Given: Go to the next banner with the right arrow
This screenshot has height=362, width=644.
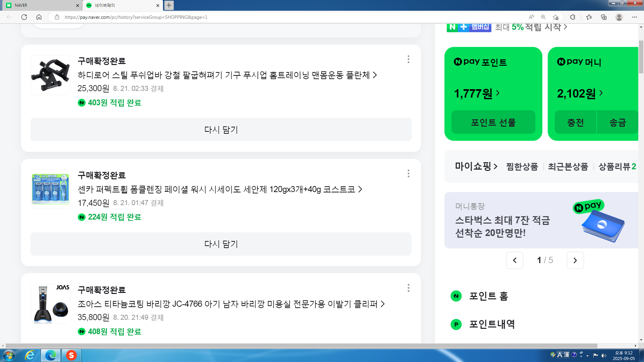Looking at the screenshot, I should pos(575,260).
